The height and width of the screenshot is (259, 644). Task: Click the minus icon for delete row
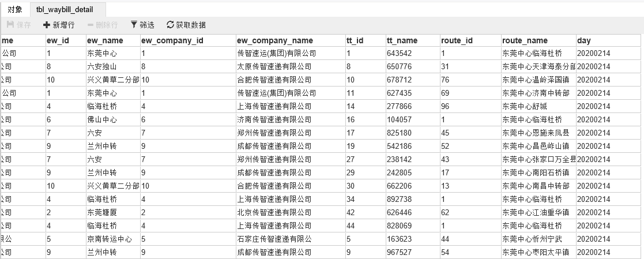click(91, 25)
